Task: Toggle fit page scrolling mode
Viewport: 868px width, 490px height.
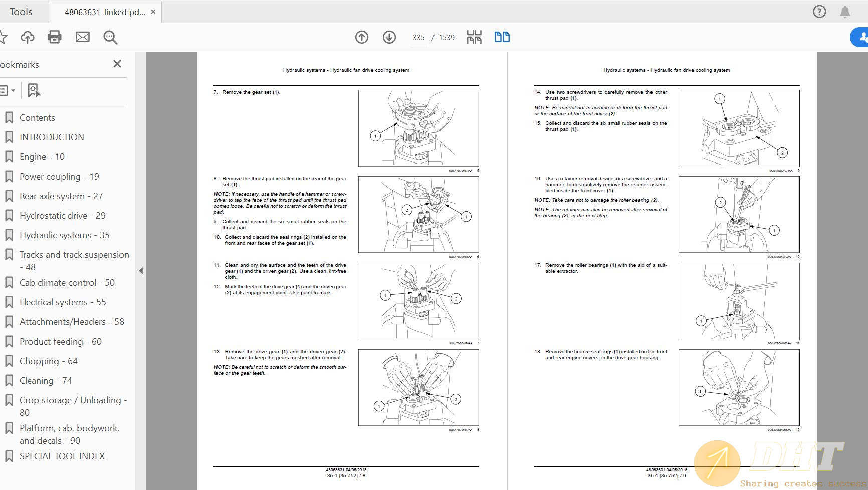Action: tap(474, 37)
